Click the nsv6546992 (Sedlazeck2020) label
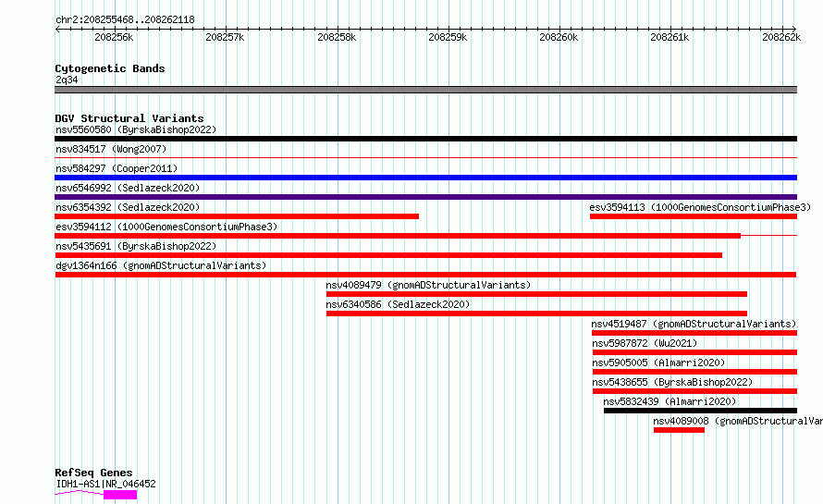 point(128,188)
